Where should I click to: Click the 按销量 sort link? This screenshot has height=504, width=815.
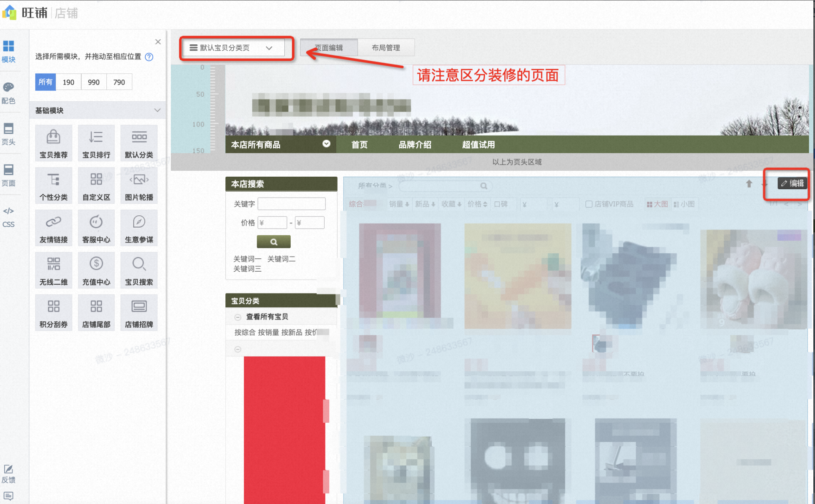268,332
